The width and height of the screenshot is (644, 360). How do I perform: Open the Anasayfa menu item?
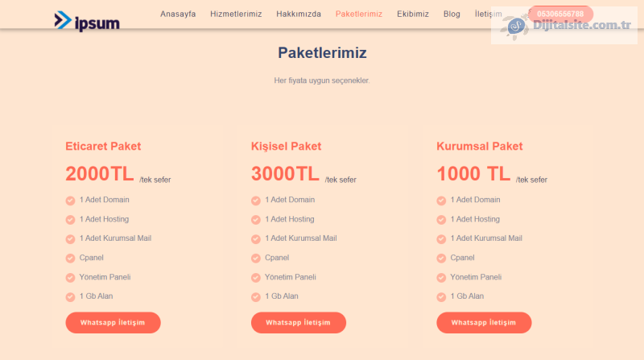click(x=178, y=14)
